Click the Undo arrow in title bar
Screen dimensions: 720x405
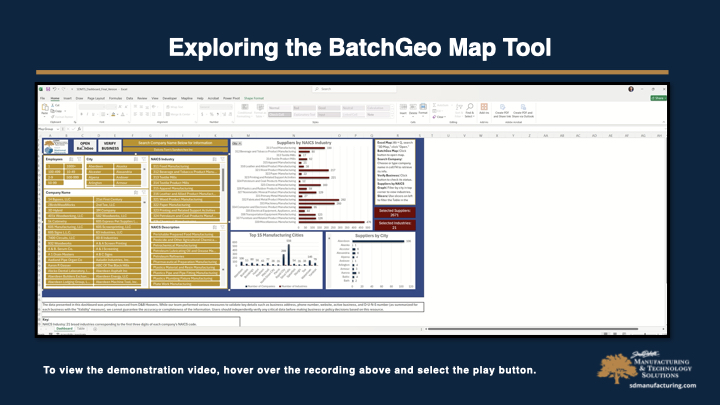tap(55, 89)
